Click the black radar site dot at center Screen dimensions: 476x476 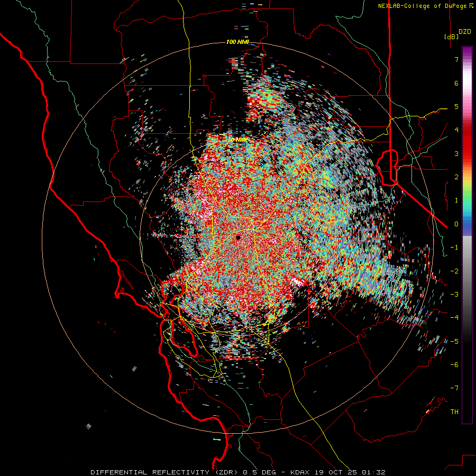coord(239,237)
